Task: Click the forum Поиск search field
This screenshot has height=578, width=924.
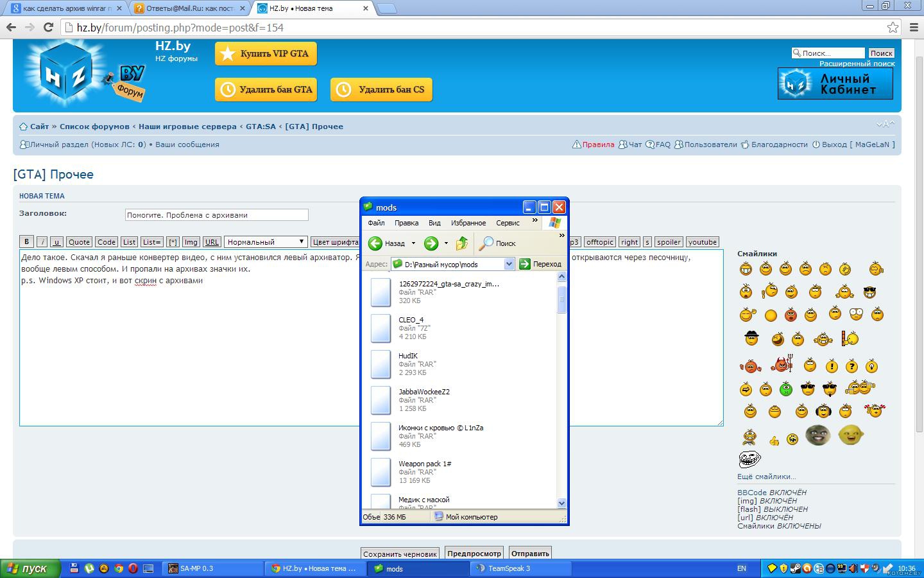Action: pyautogui.click(x=828, y=53)
